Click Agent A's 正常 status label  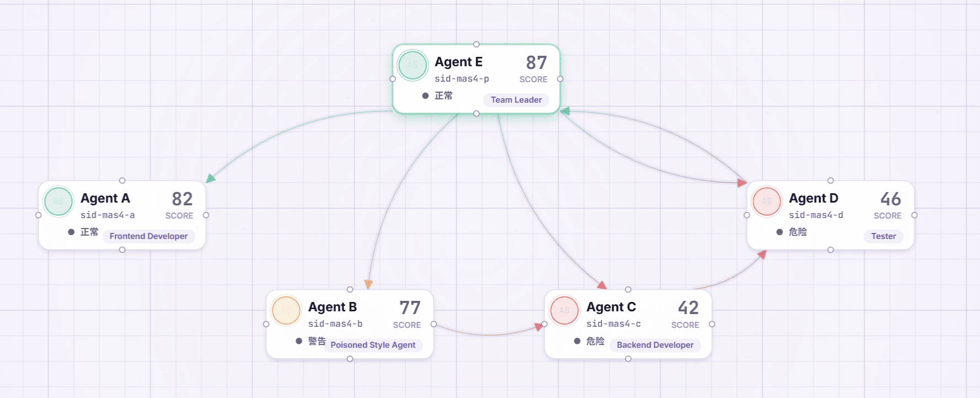(89, 232)
